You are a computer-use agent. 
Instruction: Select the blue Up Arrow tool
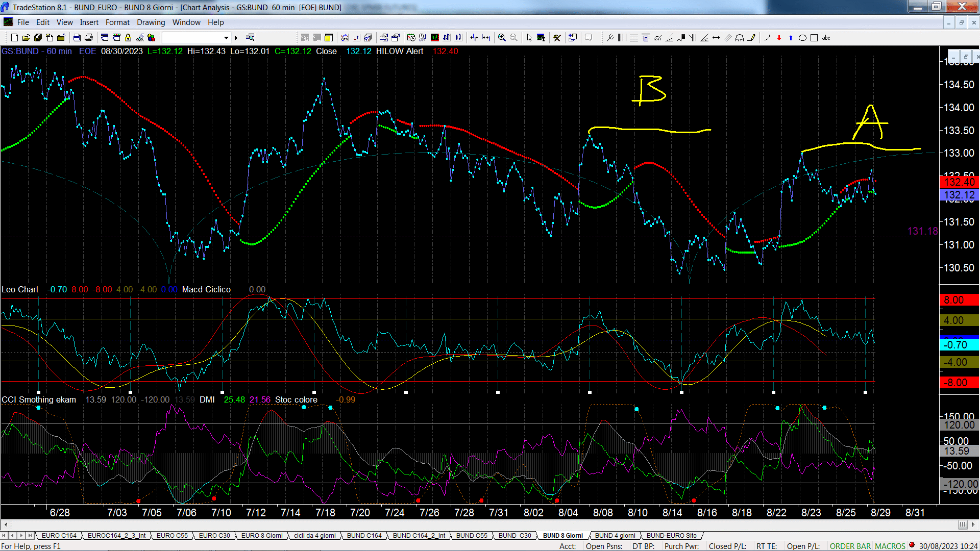click(x=791, y=38)
